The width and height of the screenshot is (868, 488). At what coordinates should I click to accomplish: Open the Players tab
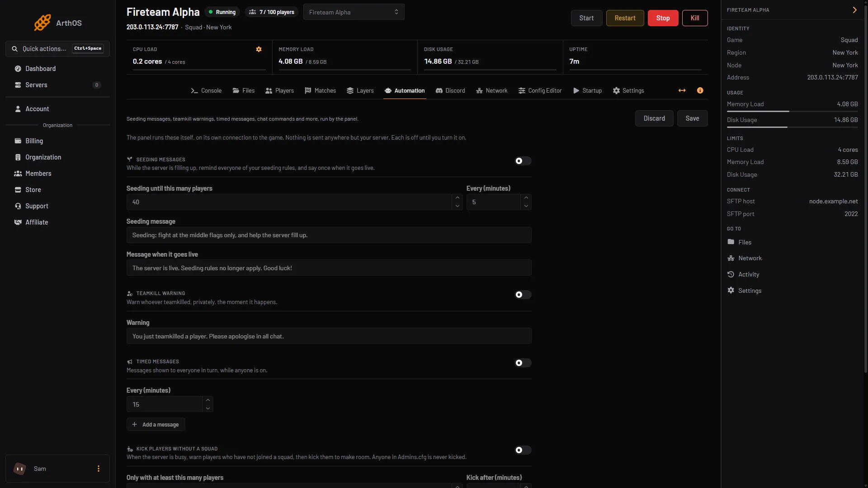pyautogui.click(x=280, y=91)
